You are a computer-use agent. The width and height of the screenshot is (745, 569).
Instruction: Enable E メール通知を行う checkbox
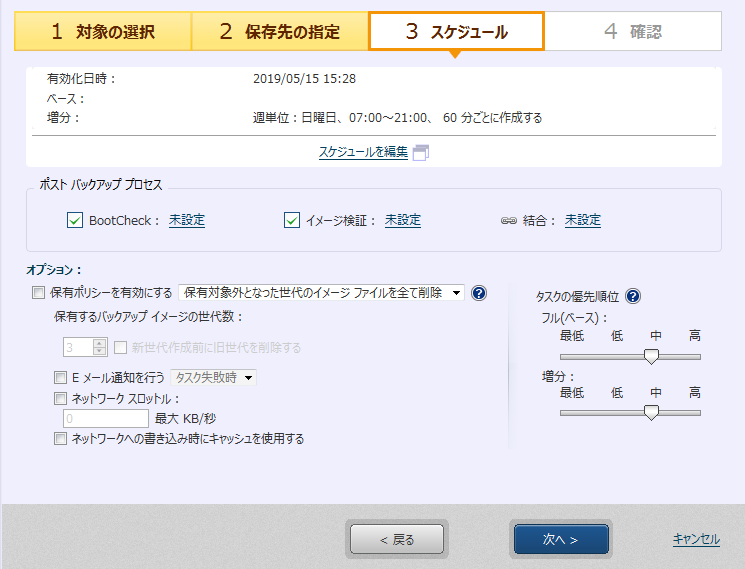[61, 377]
